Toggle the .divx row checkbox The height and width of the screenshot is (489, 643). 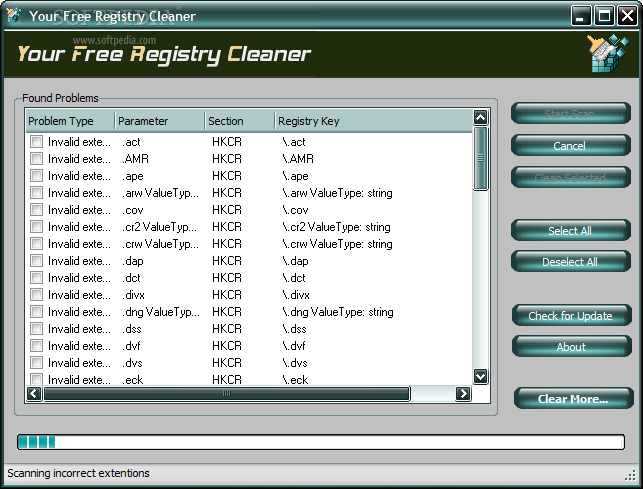[36, 295]
